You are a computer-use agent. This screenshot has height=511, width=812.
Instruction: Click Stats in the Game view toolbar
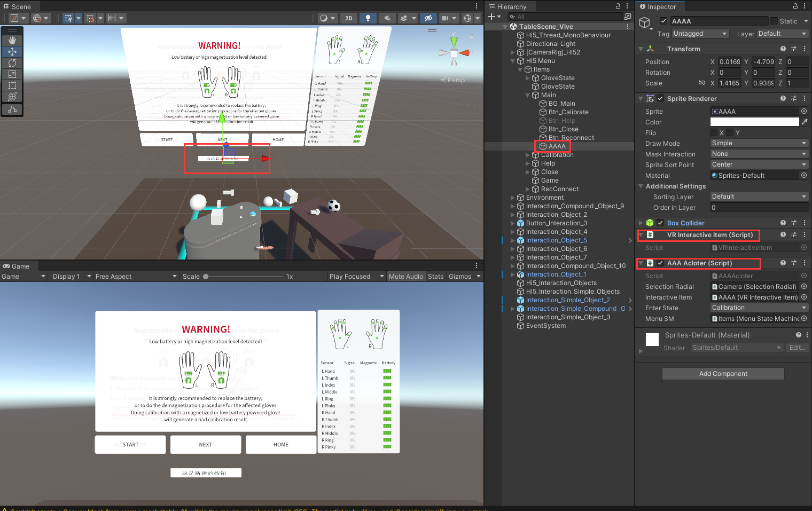click(x=435, y=276)
